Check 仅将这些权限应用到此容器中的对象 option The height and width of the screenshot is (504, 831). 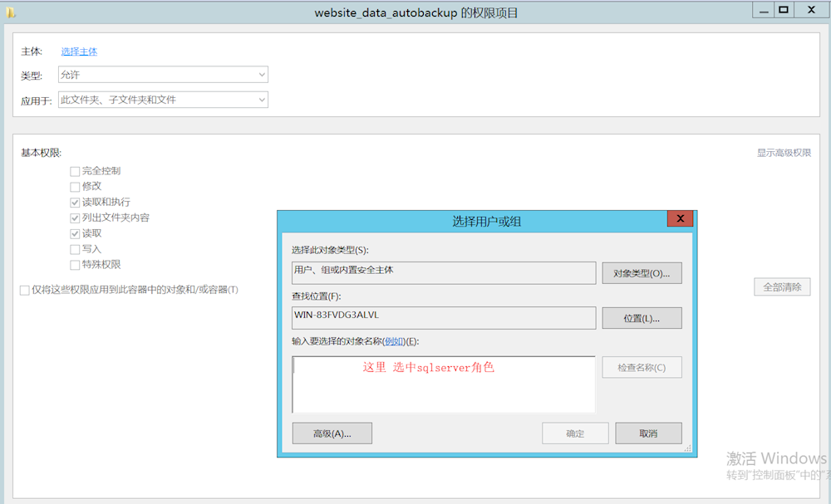point(25,290)
